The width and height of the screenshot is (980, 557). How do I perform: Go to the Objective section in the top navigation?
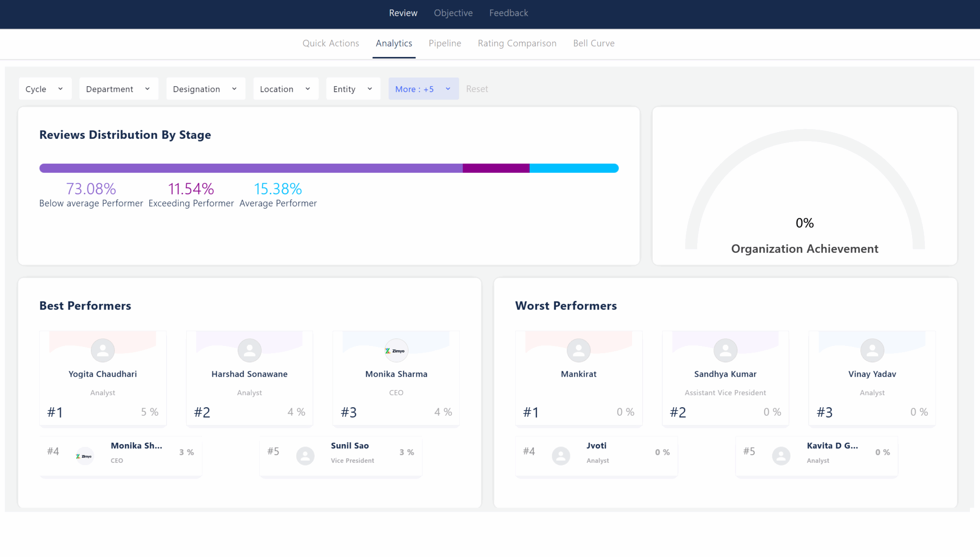453,13
